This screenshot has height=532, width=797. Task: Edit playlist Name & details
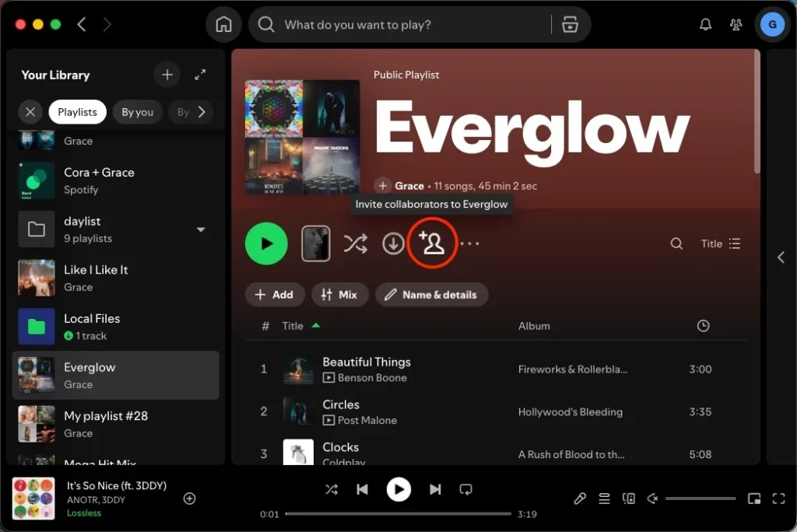coord(431,295)
